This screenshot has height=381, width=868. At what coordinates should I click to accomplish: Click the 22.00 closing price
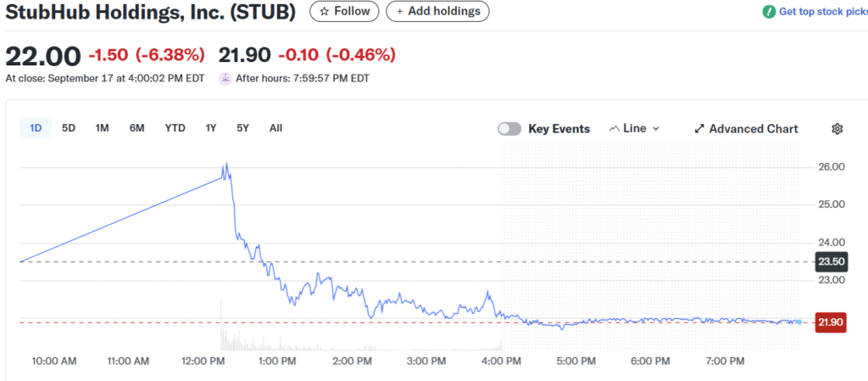pyautogui.click(x=42, y=55)
